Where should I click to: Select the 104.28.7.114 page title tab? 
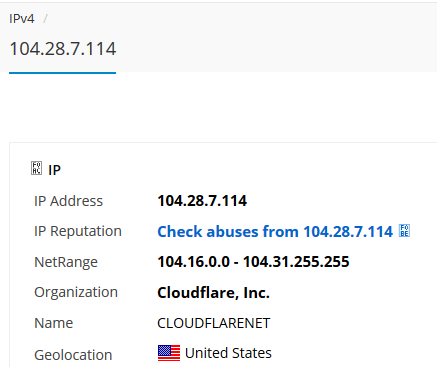(x=63, y=49)
